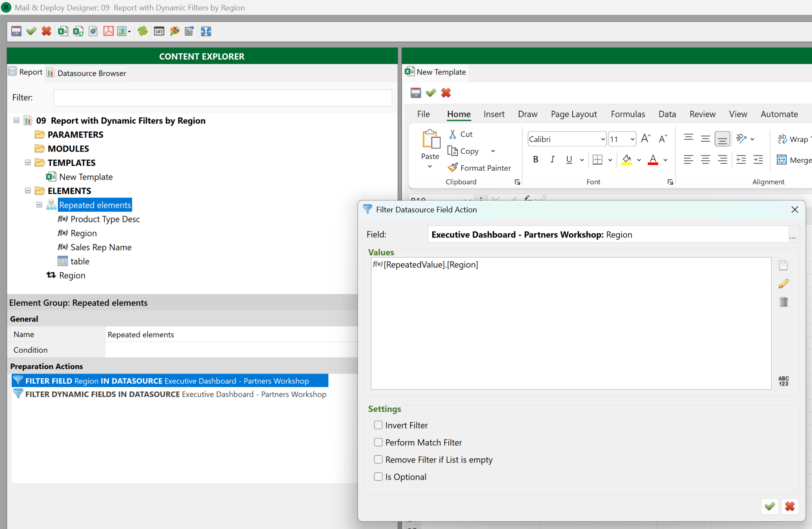The height and width of the screenshot is (529, 812).
Task: Click the PDF export icon in toolbar
Action: 108,31
